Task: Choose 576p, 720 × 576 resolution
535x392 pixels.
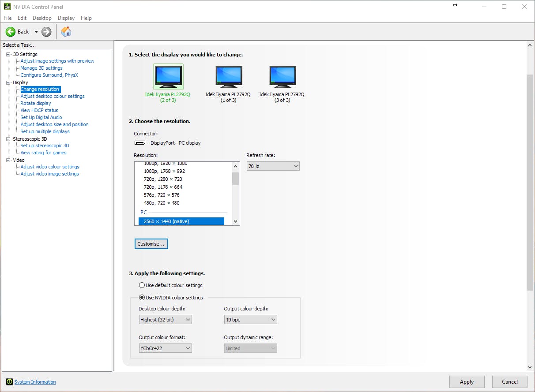Action: click(x=162, y=195)
